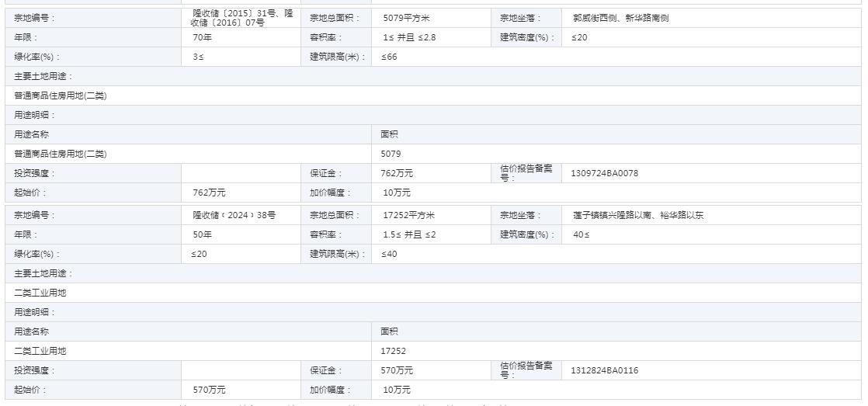Click the area value 17252 in usage details
This screenshot has height=406, width=868.
coord(394,351)
